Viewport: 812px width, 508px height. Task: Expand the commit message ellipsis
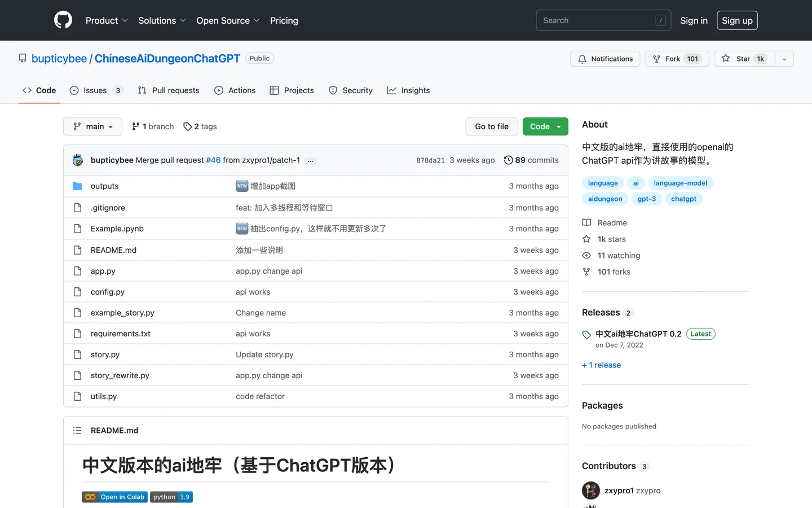310,161
